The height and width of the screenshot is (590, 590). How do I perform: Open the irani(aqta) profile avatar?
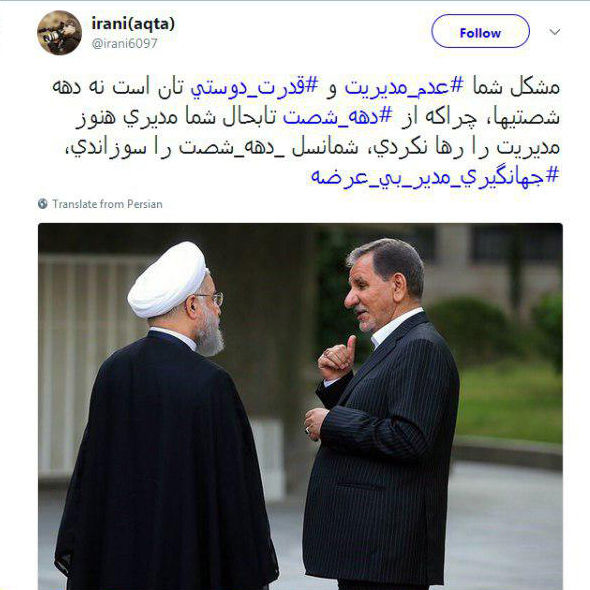[59, 33]
